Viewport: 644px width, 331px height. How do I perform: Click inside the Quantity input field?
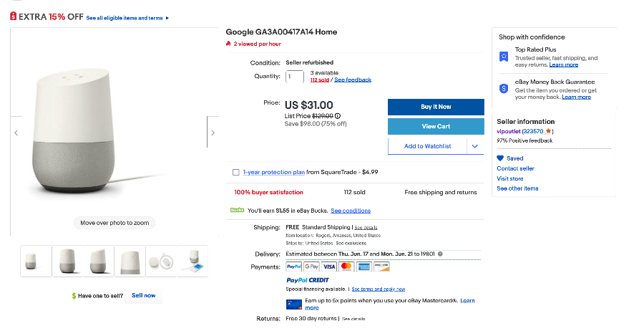pyautogui.click(x=294, y=77)
